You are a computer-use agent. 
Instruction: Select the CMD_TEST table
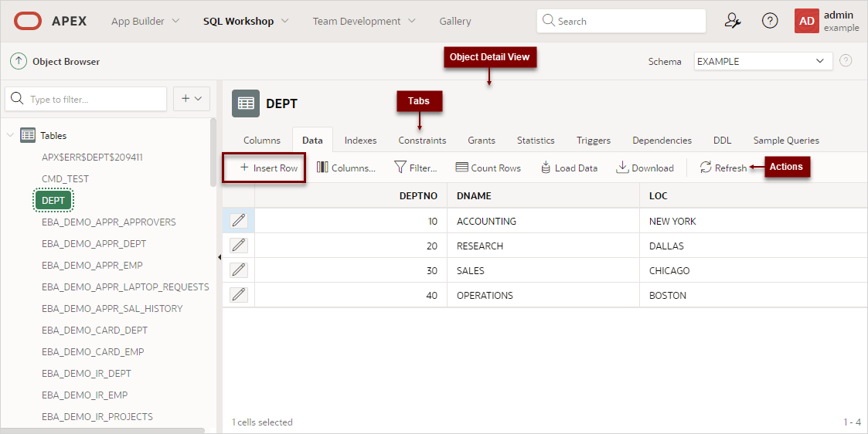click(x=66, y=178)
